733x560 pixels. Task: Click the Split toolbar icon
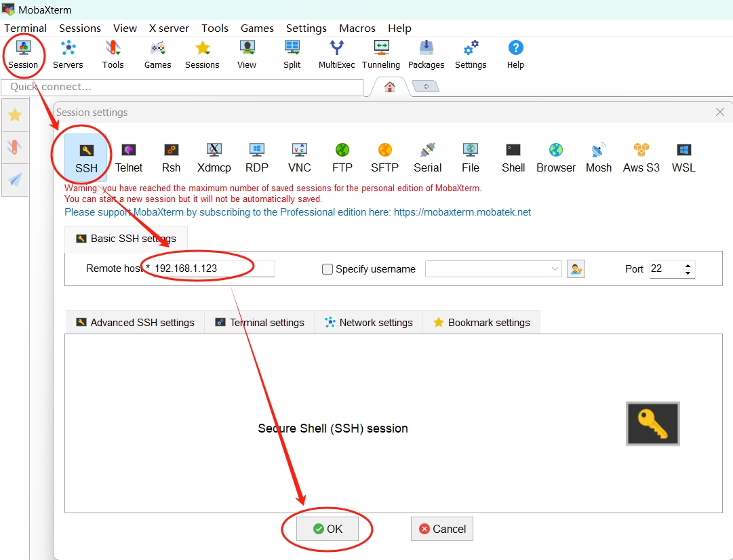click(x=292, y=55)
